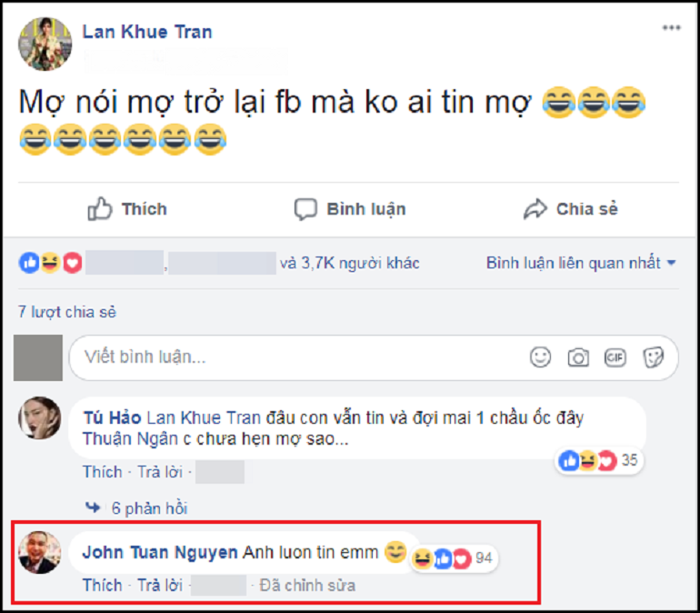Image resolution: width=700 pixels, height=613 pixels.
Task: View the 7 lượt chia sẻ list
Action: 67,312
